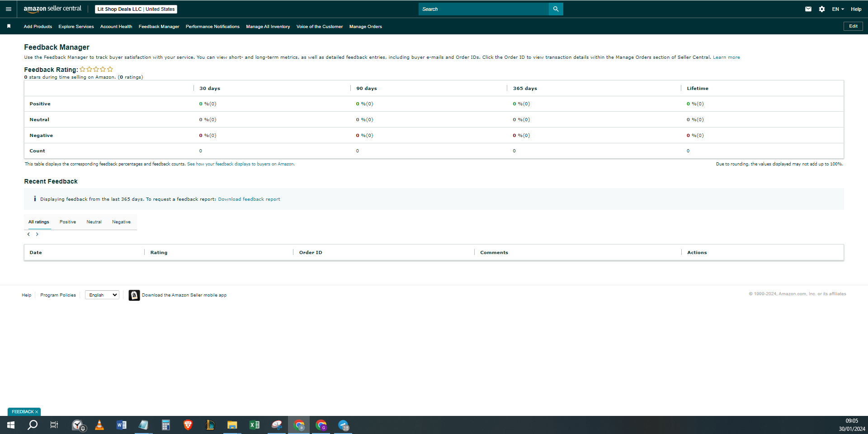
Task: Click the Lifetime column heading
Action: point(698,89)
